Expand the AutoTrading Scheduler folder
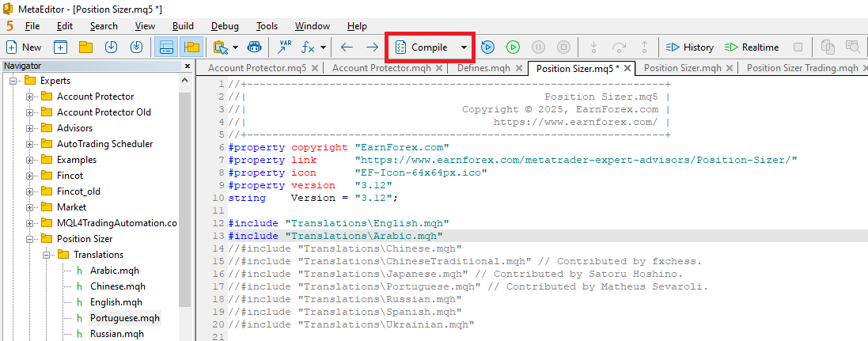868x341 pixels. tap(30, 144)
